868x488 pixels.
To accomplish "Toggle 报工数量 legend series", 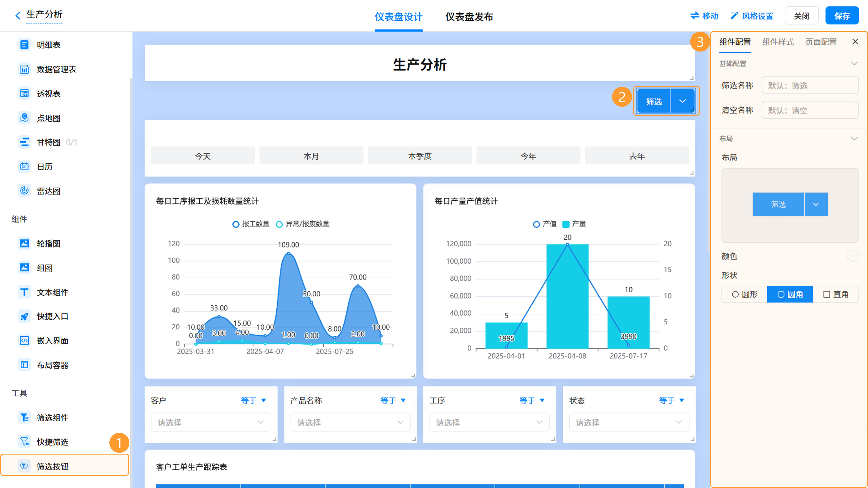I will 251,224.
